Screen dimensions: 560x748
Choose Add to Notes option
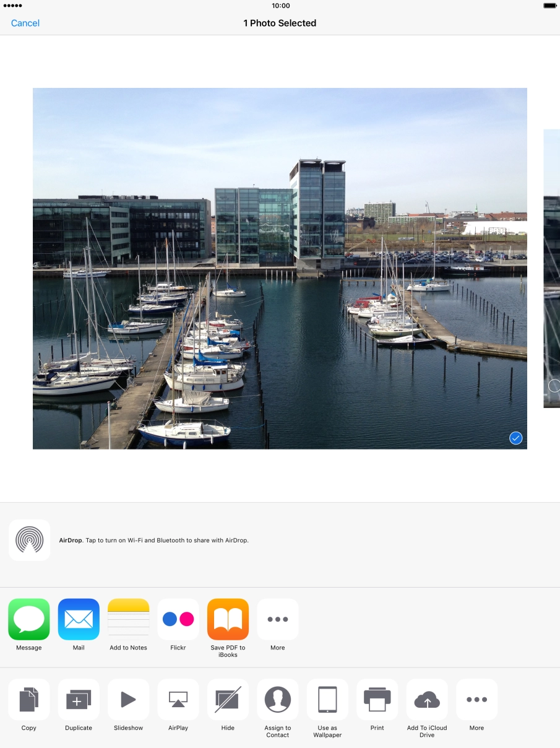[x=129, y=619]
